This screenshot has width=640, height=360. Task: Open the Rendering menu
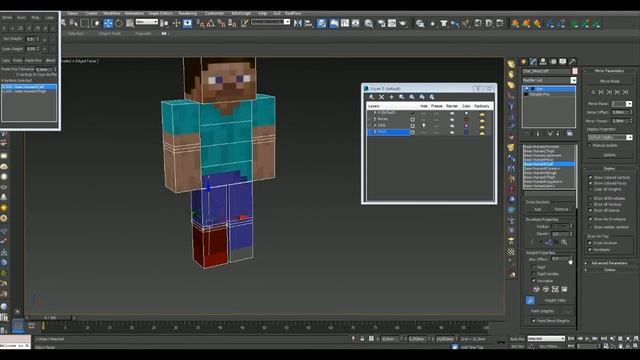[x=187, y=13]
